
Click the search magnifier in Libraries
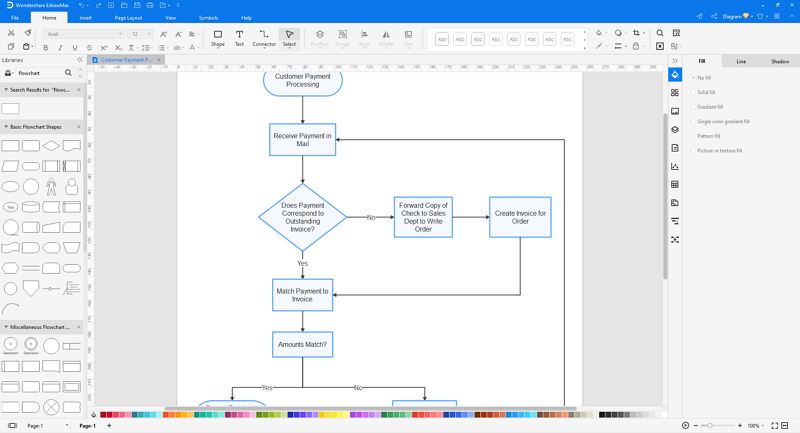coord(68,73)
